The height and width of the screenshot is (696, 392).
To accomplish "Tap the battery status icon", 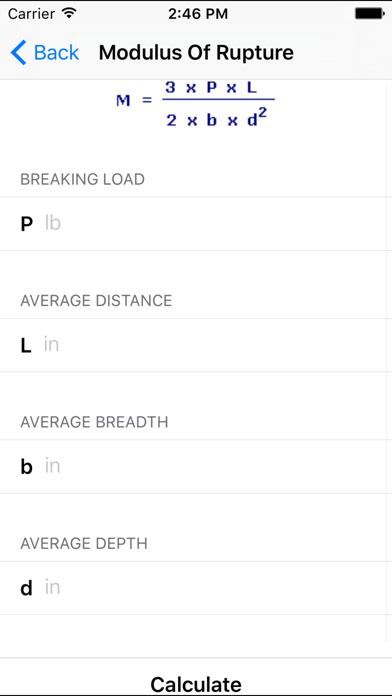I will click(369, 14).
